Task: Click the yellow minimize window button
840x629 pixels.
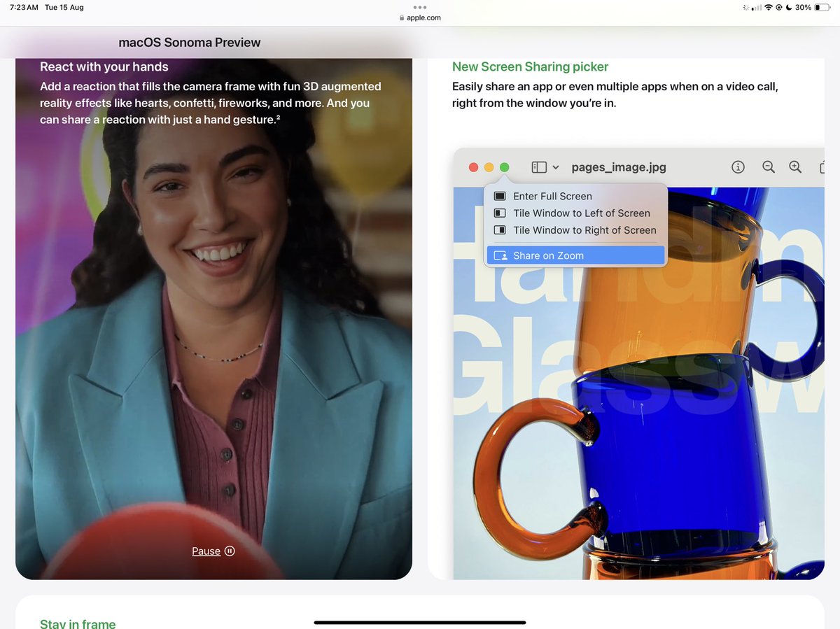Action: point(489,167)
